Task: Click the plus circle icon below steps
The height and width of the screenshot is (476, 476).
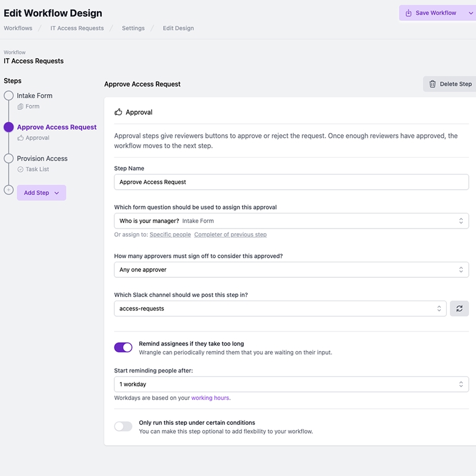Action: tap(8, 190)
